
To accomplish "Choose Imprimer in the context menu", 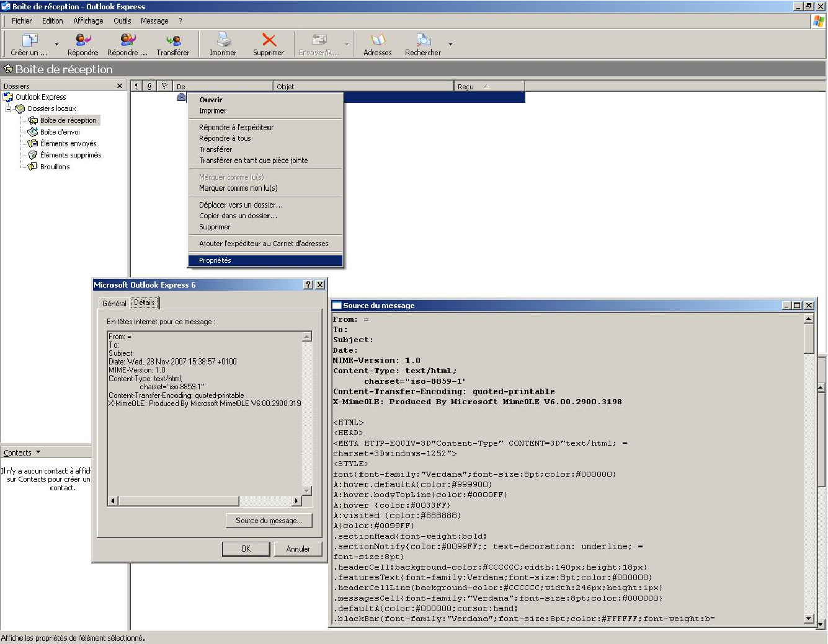I will pos(265,111).
